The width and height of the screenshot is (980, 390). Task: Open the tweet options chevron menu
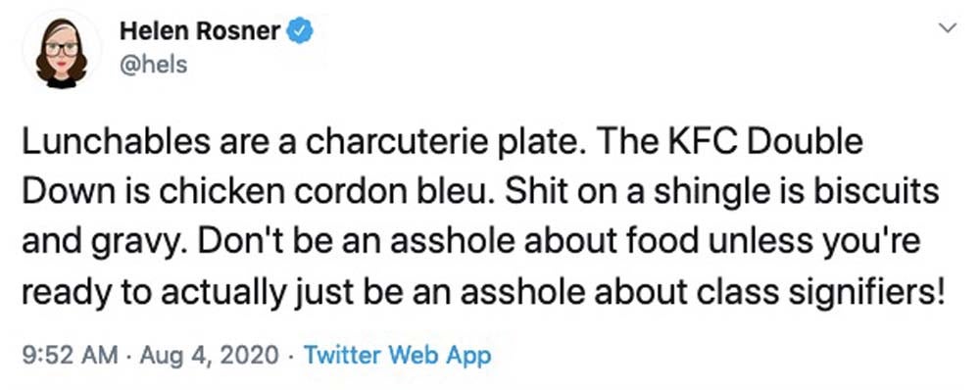point(948,27)
